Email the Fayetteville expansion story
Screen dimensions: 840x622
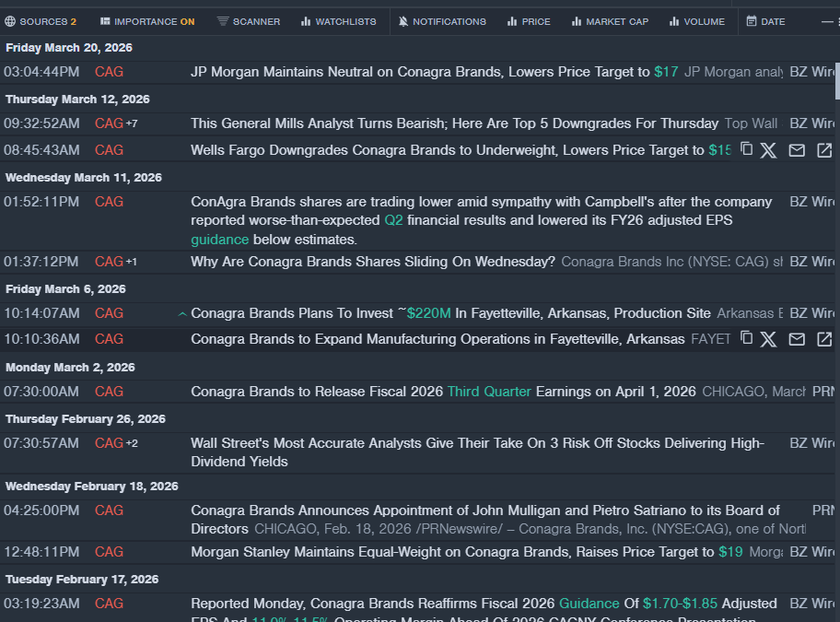pyautogui.click(x=797, y=339)
